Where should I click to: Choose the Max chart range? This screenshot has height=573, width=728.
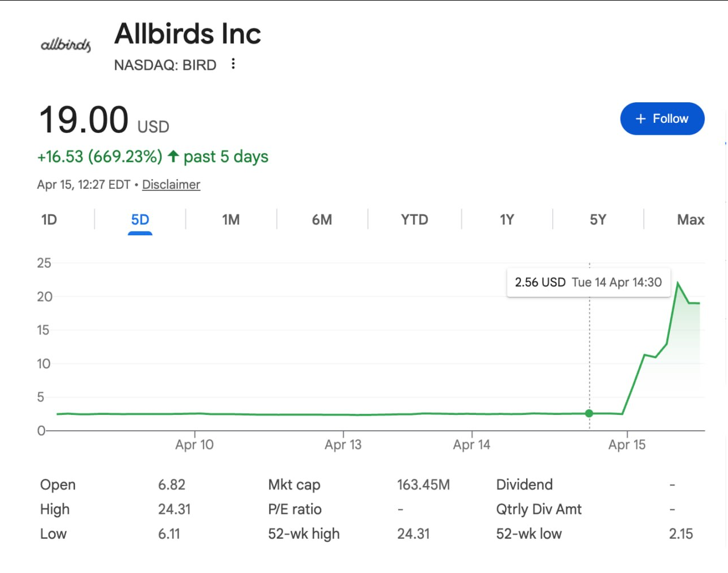click(x=690, y=219)
